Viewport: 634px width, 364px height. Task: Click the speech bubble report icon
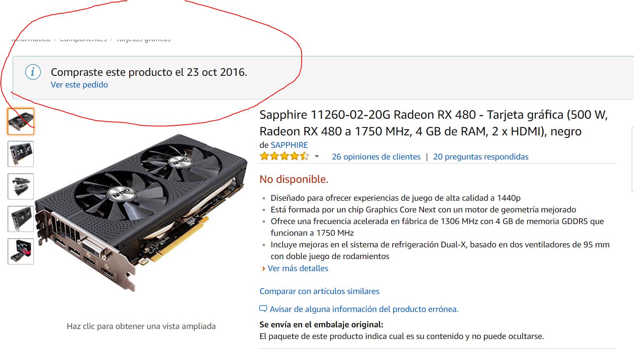[263, 309]
